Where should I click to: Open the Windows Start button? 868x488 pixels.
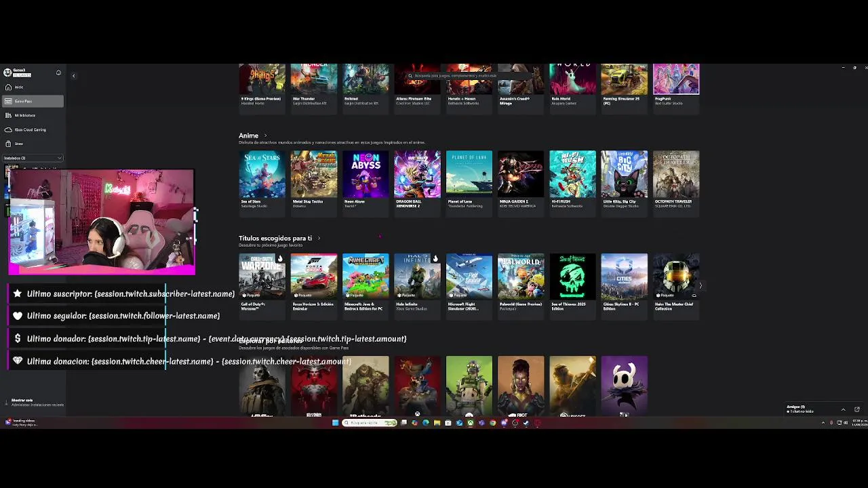click(x=335, y=423)
